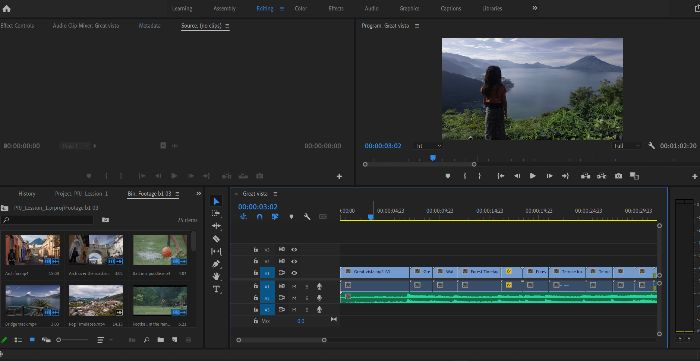Image resolution: width=700 pixels, height=361 pixels.
Task: Select the Hand tool
Action: [x=217, y=276]
